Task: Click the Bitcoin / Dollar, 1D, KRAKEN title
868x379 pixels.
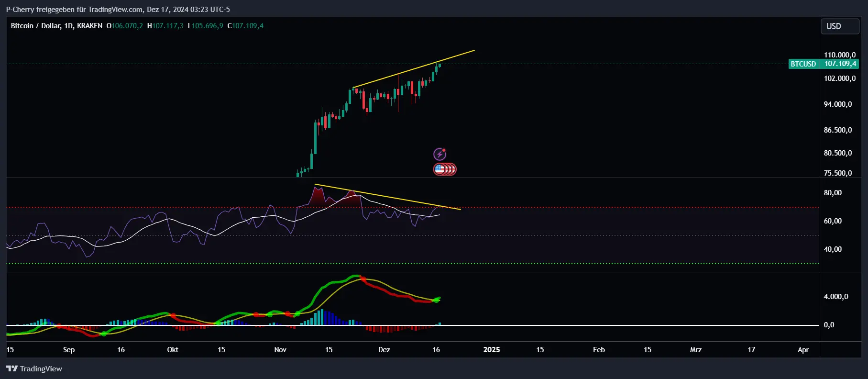Action: [x=56, y=26]
